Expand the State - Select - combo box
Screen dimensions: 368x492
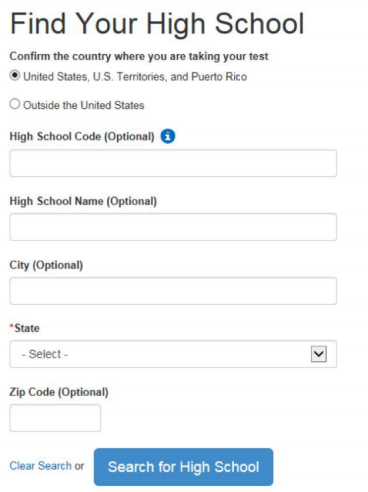[173, 354]
